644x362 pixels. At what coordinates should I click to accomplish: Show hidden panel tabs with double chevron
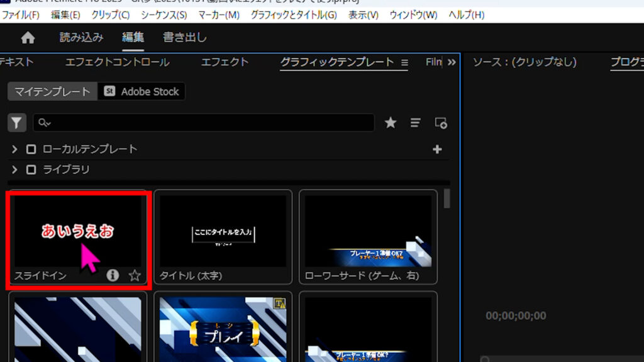[452, 62]
